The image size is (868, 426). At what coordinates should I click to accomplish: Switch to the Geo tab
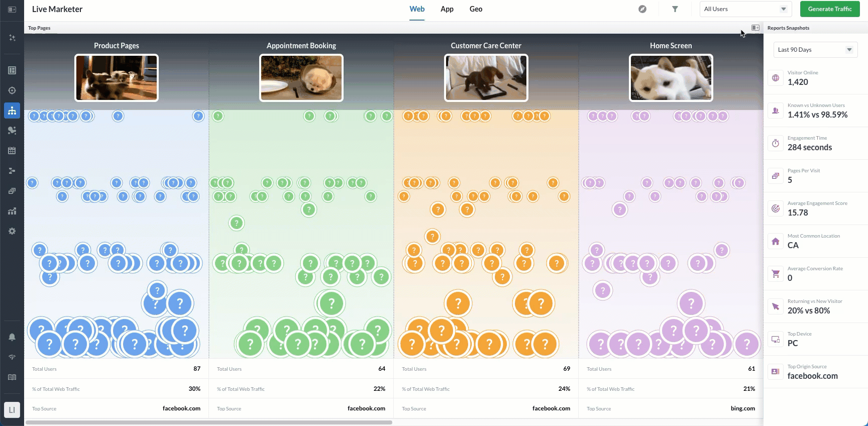click(x=476, y=9)
